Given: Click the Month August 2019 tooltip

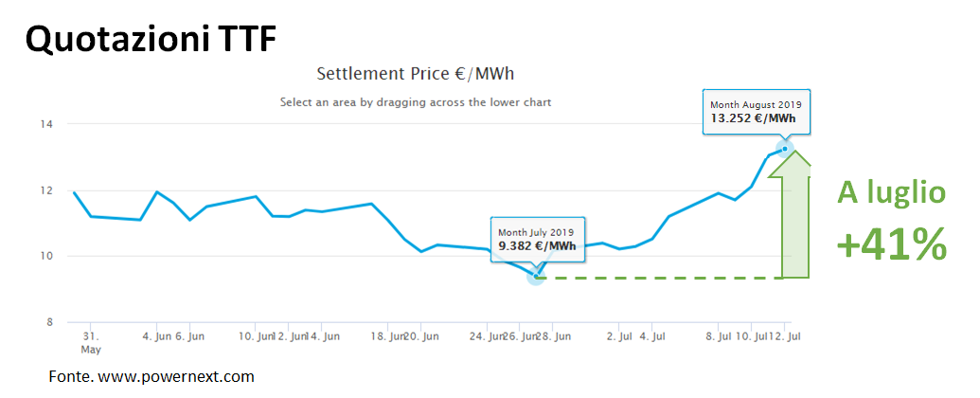Looking at the screenshot, I should pyautogui.click(x=756, y=112).
